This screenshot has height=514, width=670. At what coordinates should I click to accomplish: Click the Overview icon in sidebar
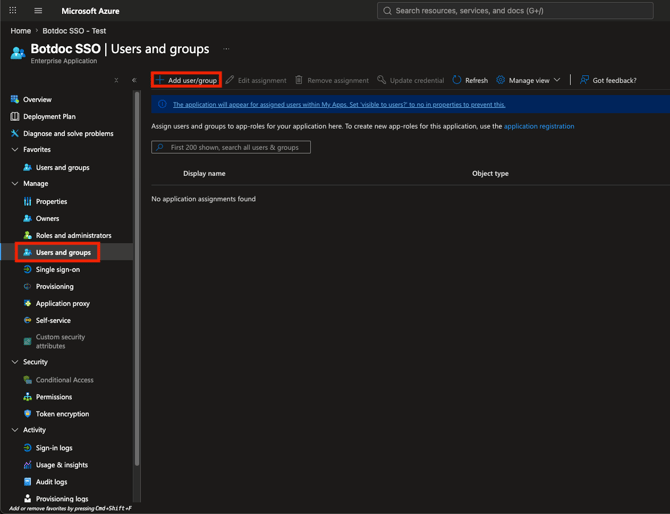click(15, 100)
